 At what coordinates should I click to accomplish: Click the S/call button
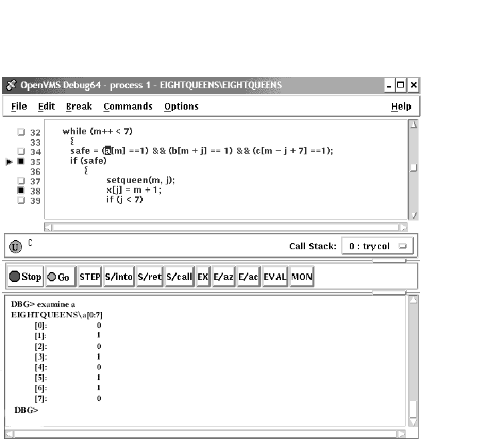179,277
